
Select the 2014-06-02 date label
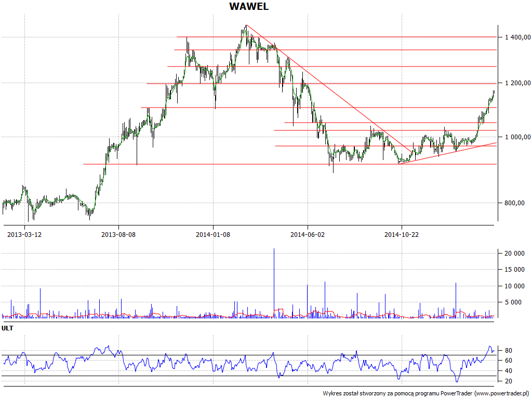(x=308, y=234)
